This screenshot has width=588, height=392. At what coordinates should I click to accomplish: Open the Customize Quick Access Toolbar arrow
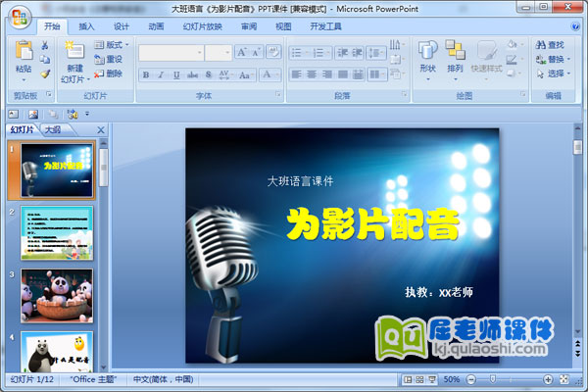click(87, 114)
